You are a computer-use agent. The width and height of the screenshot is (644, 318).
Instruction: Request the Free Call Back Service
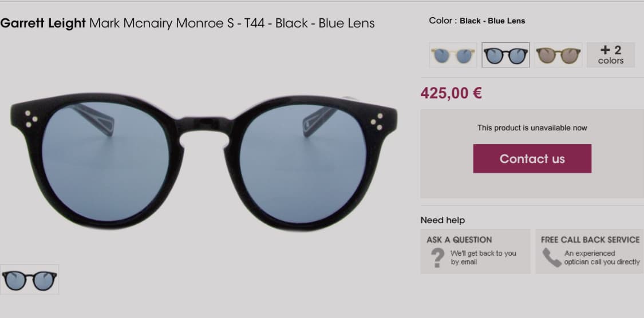(x=590, y=240)
